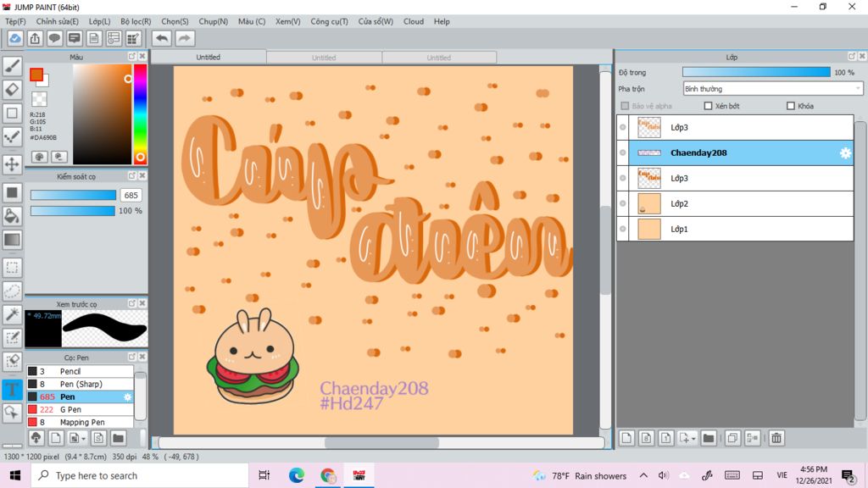
Task: Select the Select Pen tool
Action: pos(12,337)
